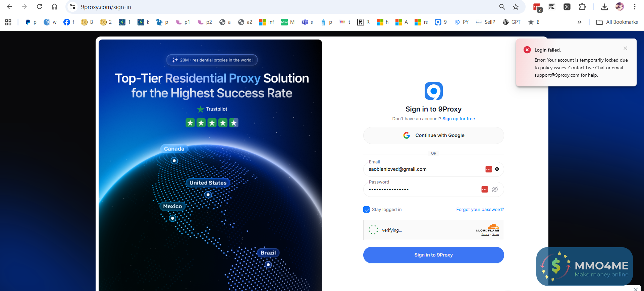Open the Microsoft 'inf' bookmark
644x291 pixels.
tap(267, 22)
